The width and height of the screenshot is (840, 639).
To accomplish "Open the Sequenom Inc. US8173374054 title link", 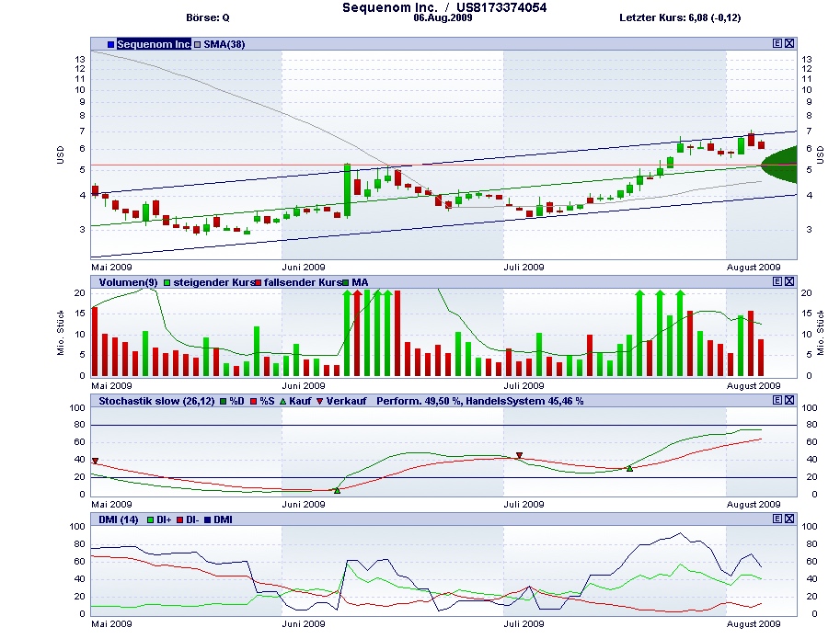I will 444,7.
